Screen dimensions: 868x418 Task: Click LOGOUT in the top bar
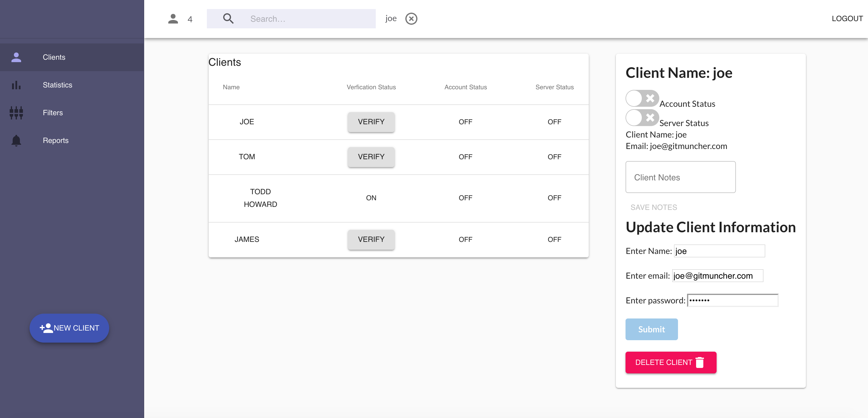(847, 18)
